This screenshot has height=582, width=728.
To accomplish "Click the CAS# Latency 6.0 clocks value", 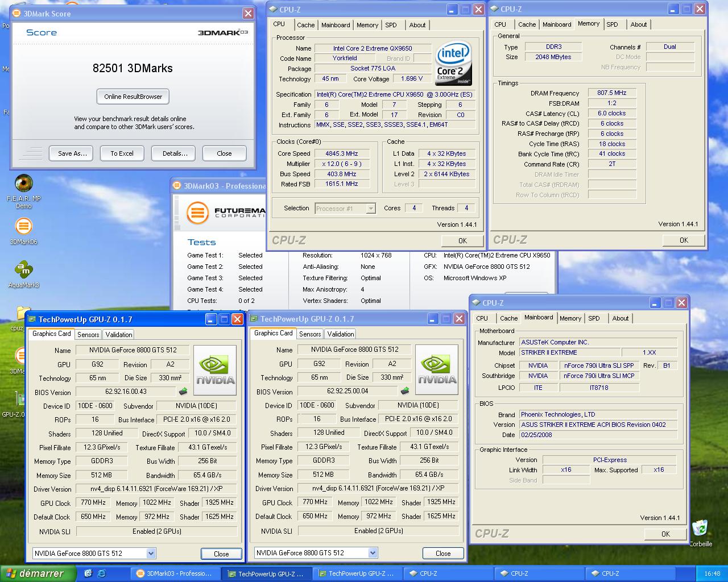I will coord(611,113).
